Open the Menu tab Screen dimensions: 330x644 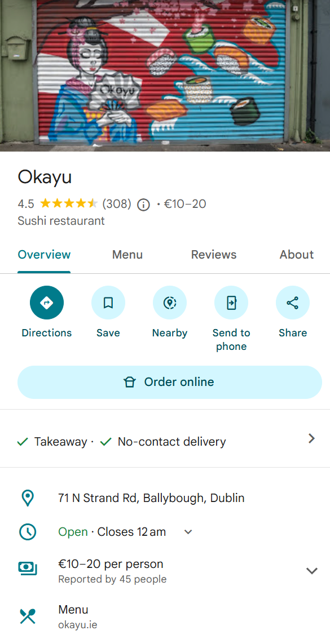127,255
